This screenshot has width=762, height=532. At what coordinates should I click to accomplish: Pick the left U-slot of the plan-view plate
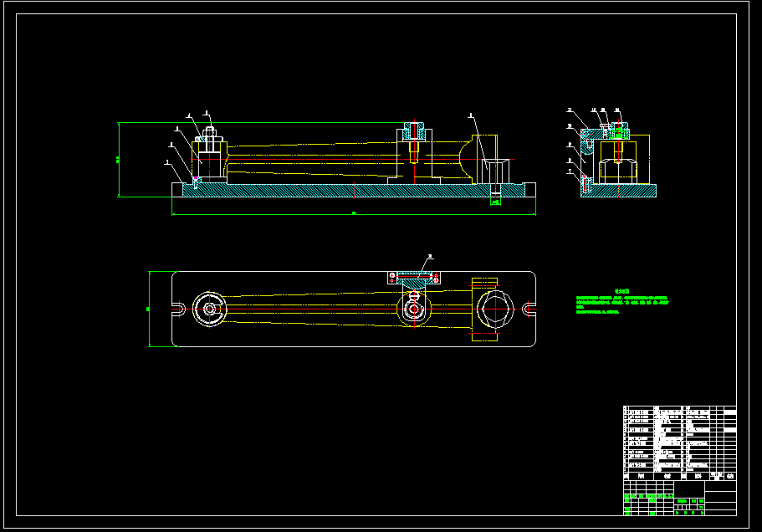179,309
